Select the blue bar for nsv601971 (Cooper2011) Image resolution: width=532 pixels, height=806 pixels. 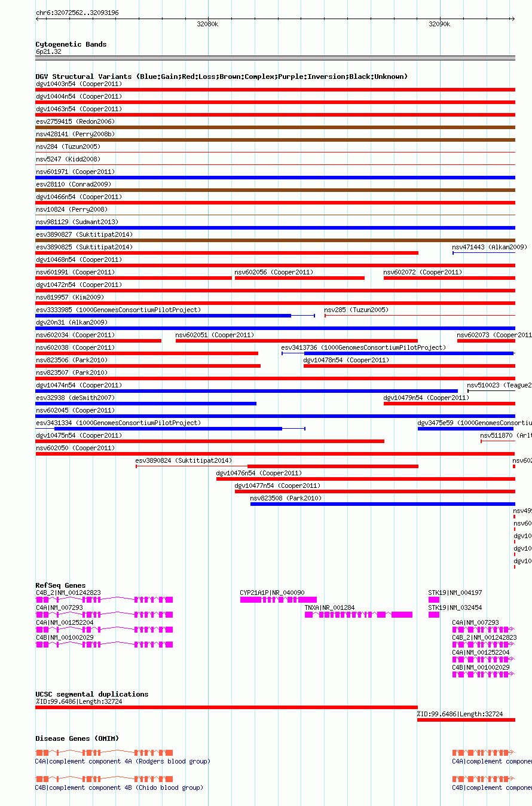coord(275,178)
